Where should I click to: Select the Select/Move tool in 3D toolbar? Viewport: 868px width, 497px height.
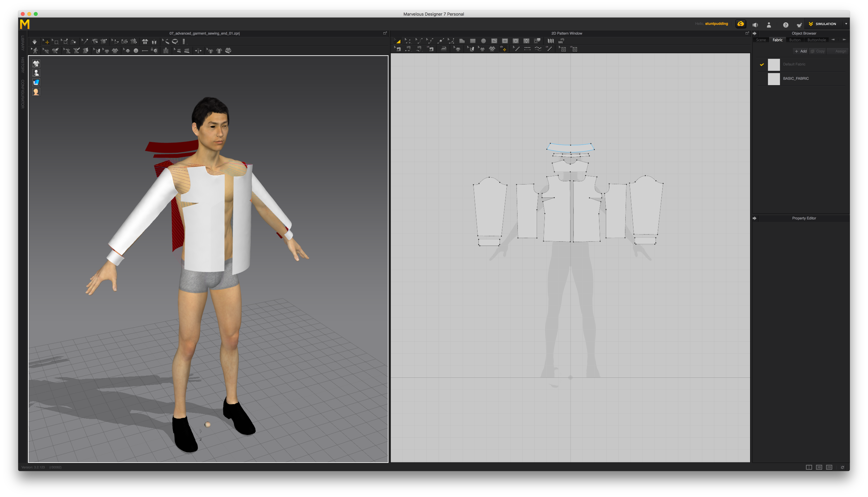coord(46,42)
